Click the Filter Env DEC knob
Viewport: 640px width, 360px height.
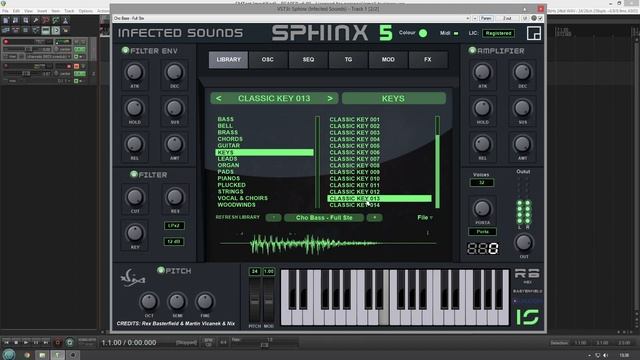point(174,72)
